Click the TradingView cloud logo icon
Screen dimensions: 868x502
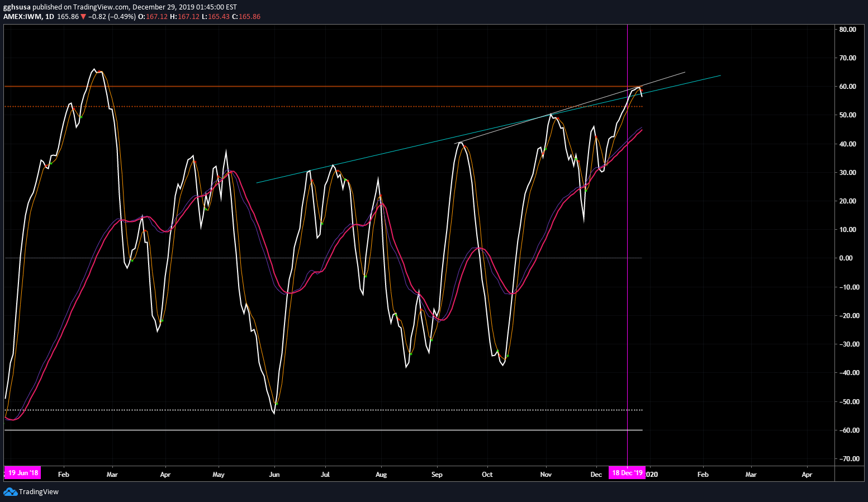(10, 491)
